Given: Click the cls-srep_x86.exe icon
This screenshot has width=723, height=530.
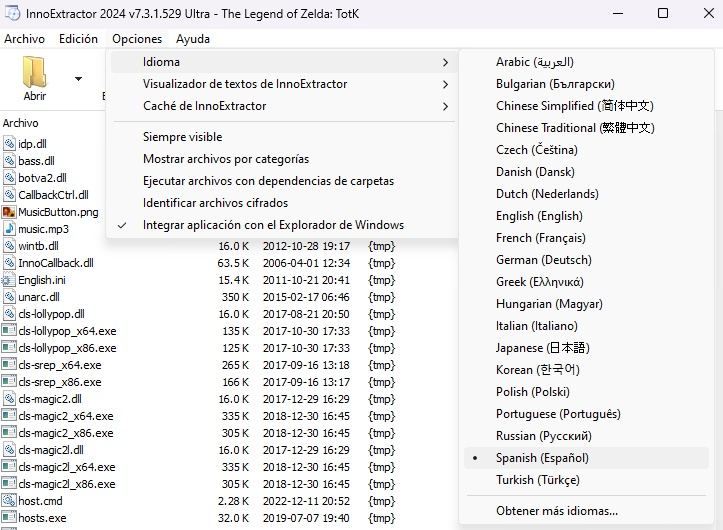Looking at the screenshot, I should pyautogui.click(x=9, y=381).
